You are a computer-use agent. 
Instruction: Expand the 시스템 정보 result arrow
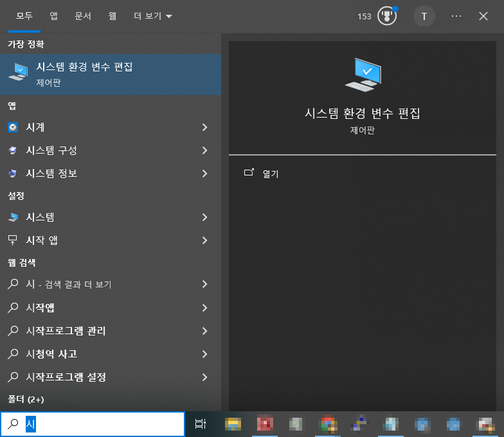click(x=204, y=174)
